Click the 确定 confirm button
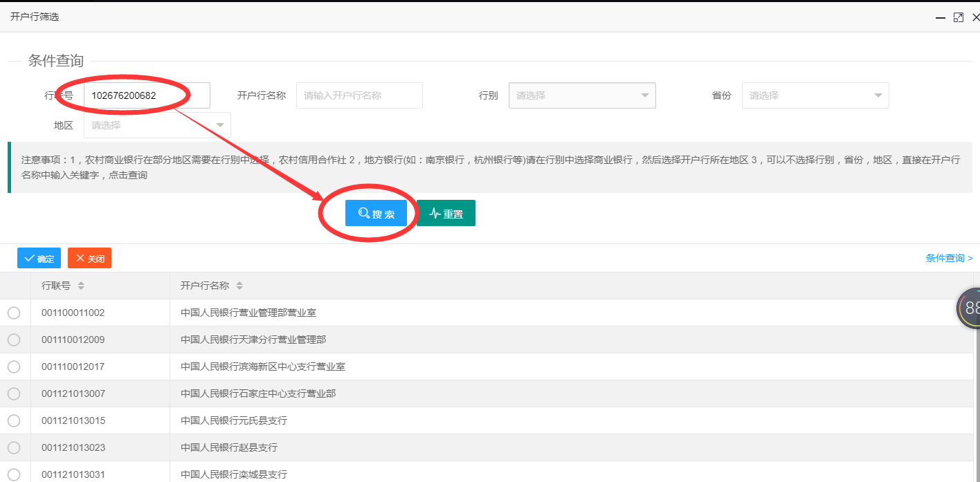 (39, 259)
